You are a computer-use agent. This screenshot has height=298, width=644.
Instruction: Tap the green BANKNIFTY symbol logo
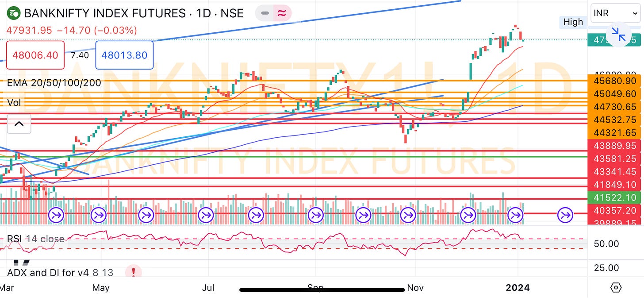(x=14, y=14)
